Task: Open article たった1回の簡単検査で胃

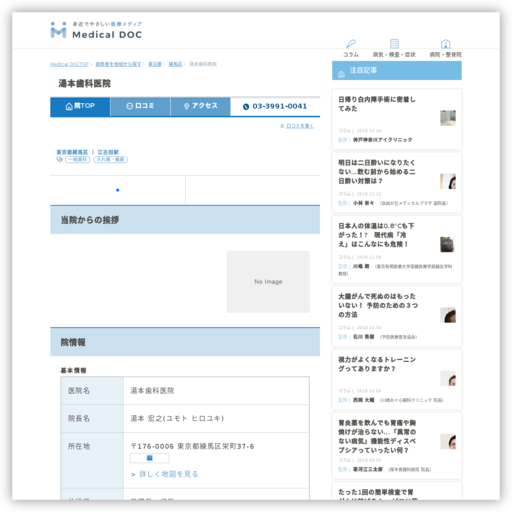Action: (377, 493)
